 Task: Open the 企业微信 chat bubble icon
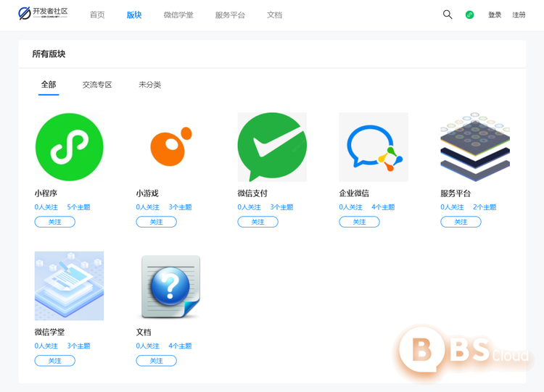374,147
